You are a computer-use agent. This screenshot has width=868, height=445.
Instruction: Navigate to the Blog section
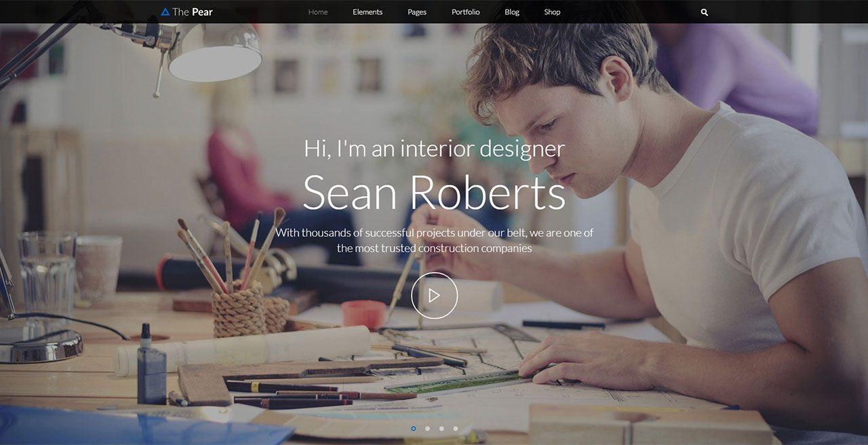(x=512, y=12)
